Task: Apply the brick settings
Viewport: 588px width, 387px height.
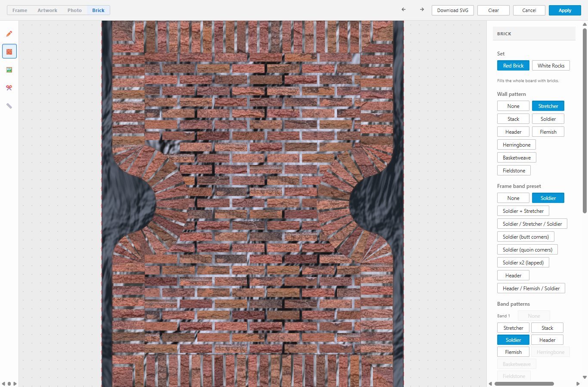Action: (x=565, y=10)
